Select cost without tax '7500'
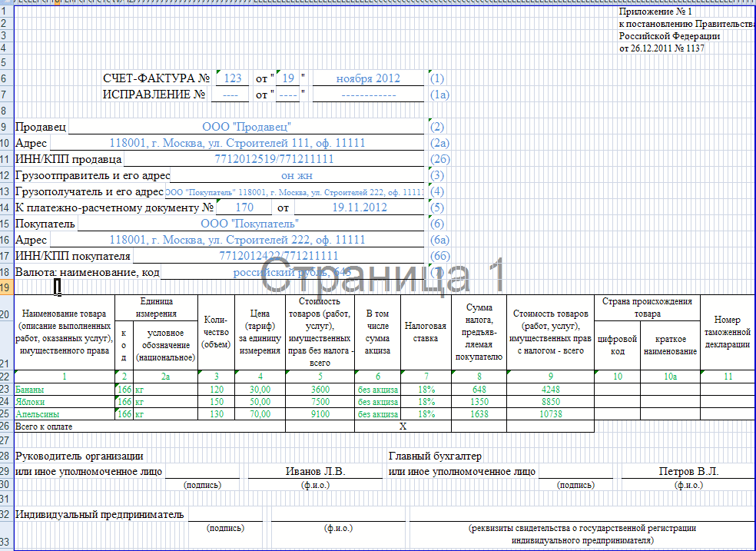Screen dimensions: 756x551 coord(320,402)
